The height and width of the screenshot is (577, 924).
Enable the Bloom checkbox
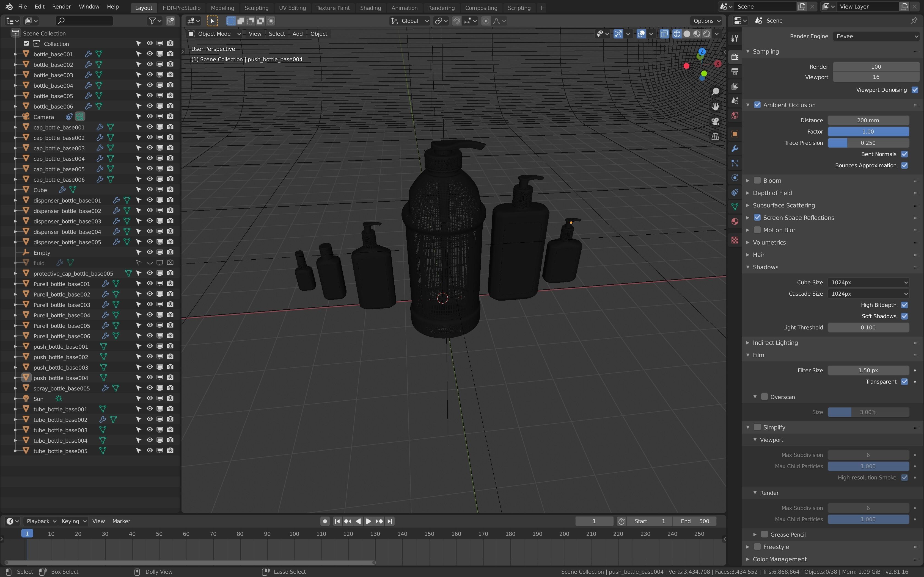(757, 181)
